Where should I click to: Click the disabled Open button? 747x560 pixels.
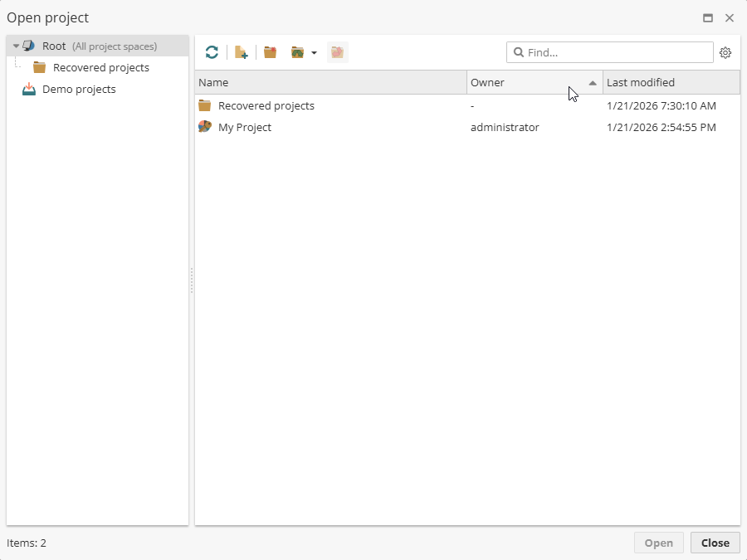pyautogui.click(x=658, y=543)
